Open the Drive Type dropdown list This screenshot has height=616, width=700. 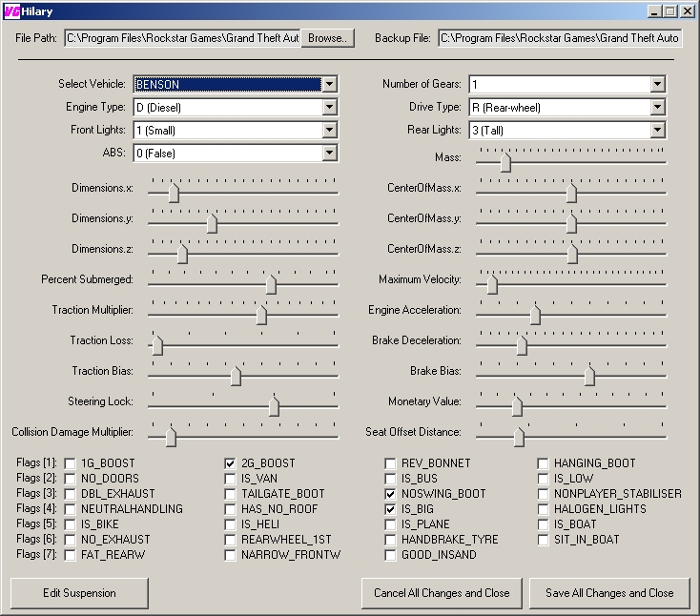[657, 108]
